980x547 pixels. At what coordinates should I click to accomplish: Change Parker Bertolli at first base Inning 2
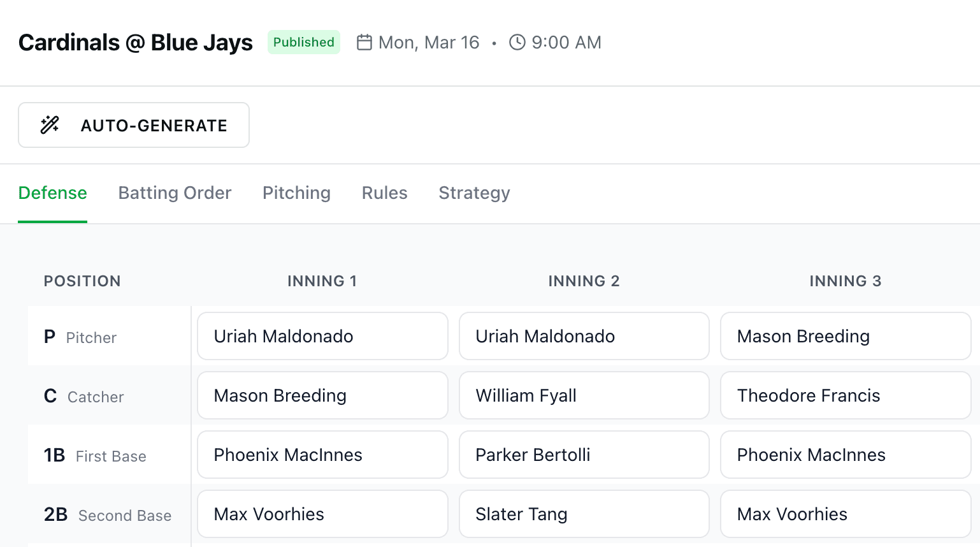coord(584,455)
